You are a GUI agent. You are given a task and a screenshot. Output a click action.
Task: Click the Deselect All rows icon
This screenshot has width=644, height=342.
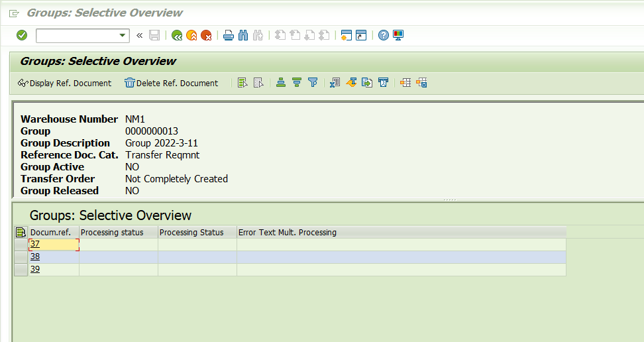(x=258, y=83)
